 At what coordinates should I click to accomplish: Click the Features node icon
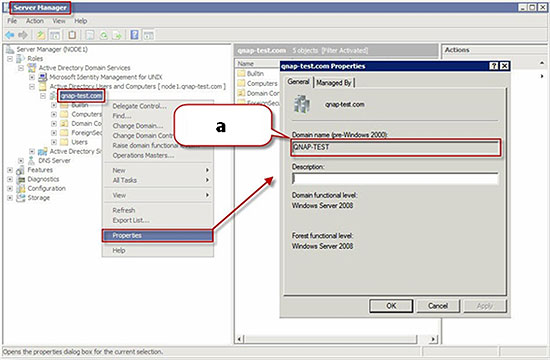pos(20,170)
